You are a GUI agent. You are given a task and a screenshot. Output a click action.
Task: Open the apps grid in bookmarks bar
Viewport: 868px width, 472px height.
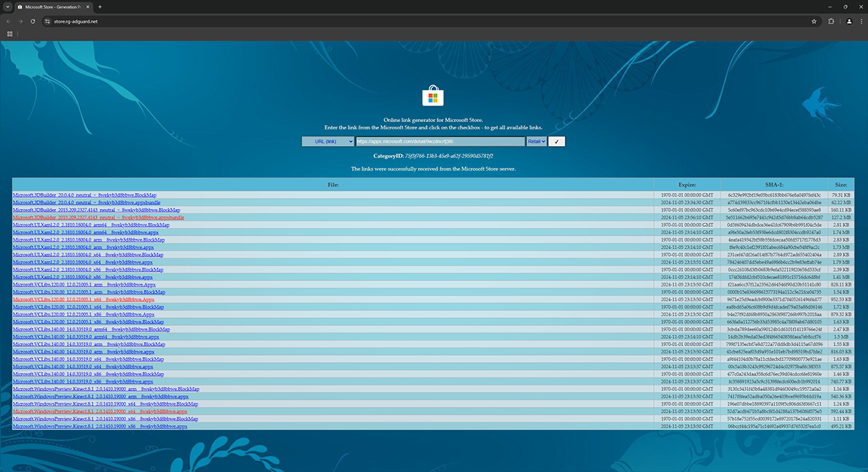tap(9, 33)
